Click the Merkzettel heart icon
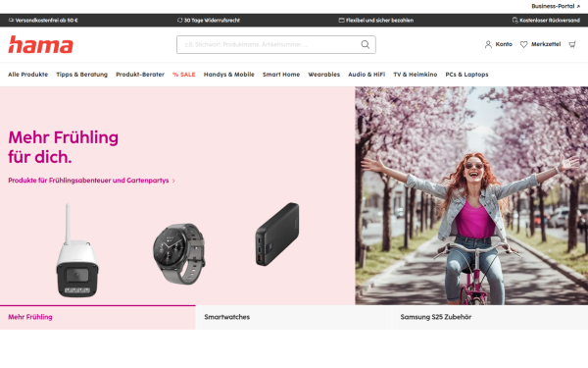The image size is (588, 368). (x=523, y=44)
